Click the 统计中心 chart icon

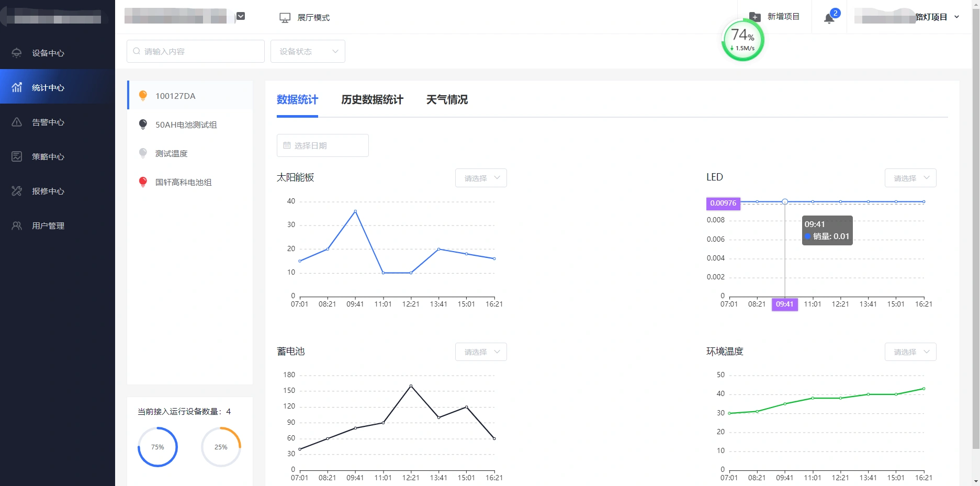[x=17, y=87]
